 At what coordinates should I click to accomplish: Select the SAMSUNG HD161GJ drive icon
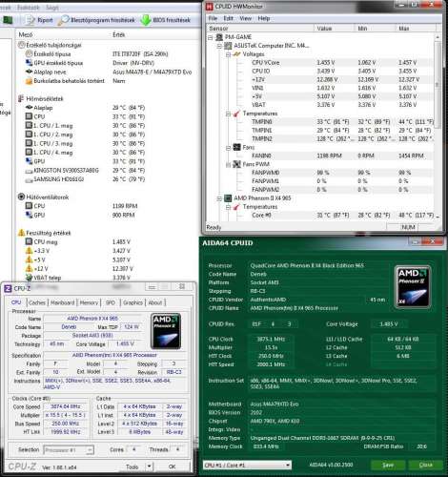tap(29, 179)
